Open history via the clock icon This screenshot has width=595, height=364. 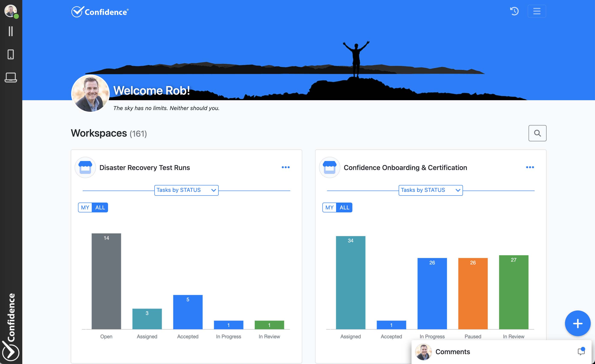tap(515, 12)
